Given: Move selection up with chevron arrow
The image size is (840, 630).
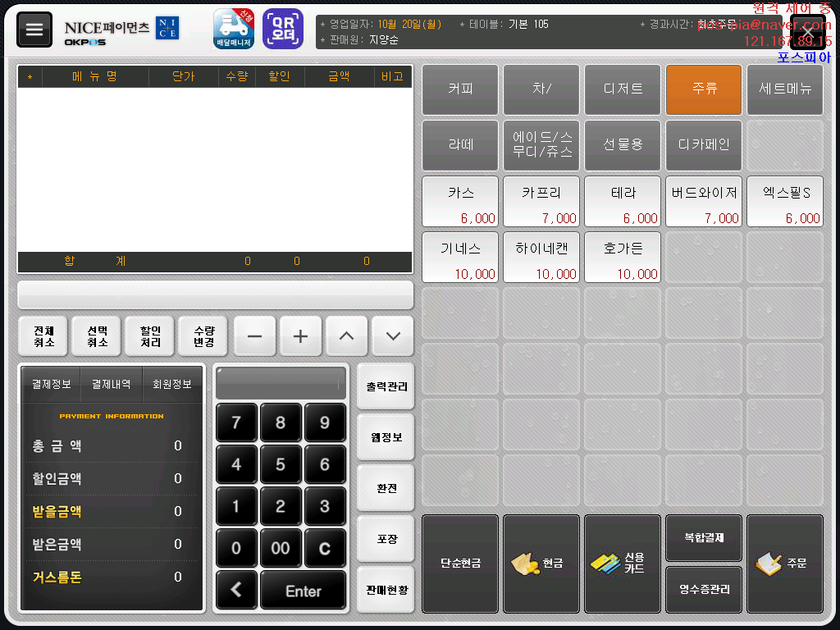Looking at the screenshot, I should coord(347,336).
